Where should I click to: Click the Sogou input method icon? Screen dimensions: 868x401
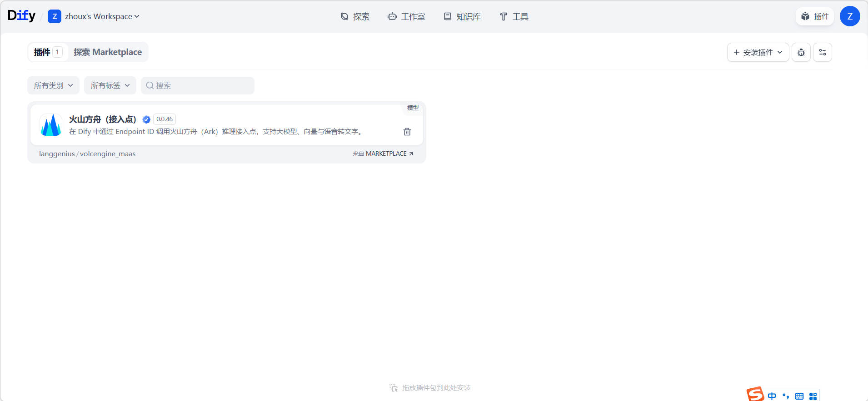[x=755, y=394]
